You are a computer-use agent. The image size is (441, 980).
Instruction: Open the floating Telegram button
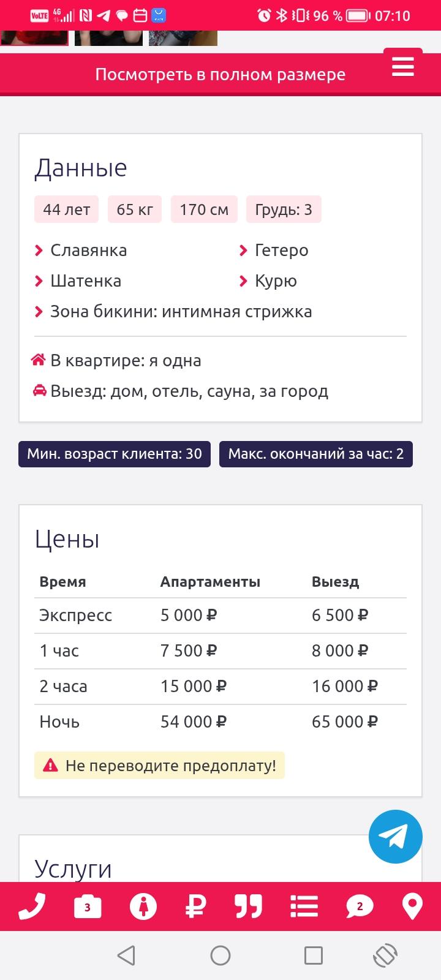(x=395, y=837)
